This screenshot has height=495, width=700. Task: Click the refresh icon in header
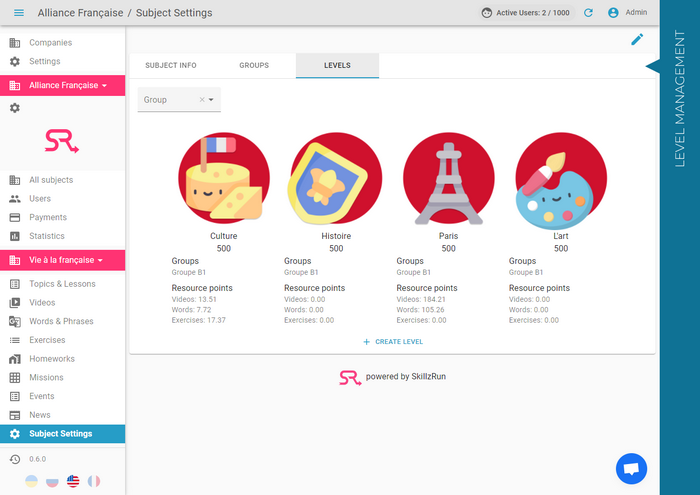[x=588, y=12]
